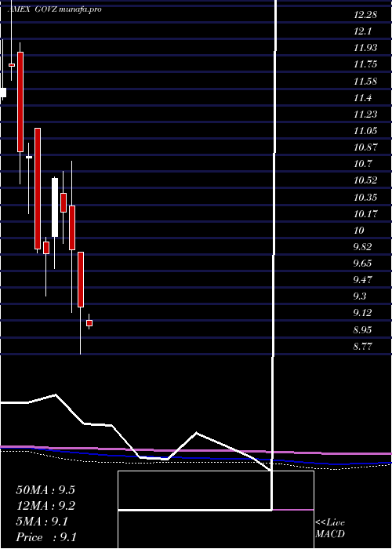This screenshot has width=392, height=549.
Task: Click the 11.4 price axis label
Action: coord(362,98)
